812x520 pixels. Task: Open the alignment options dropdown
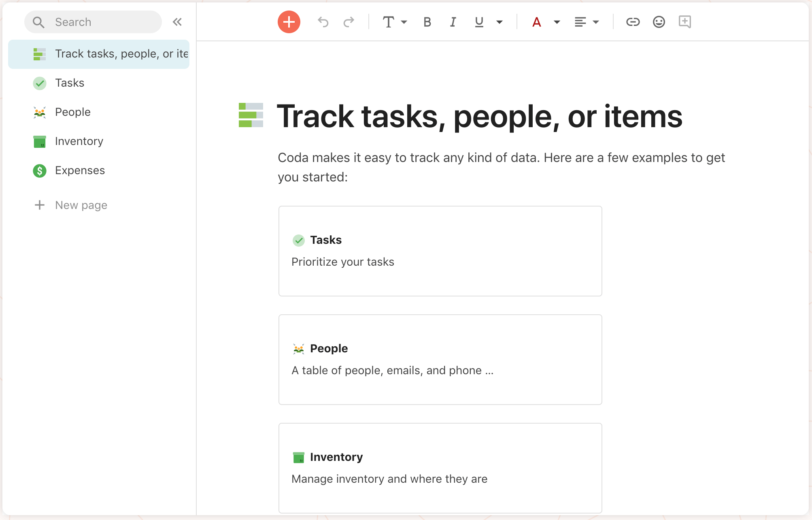point(586,22)
